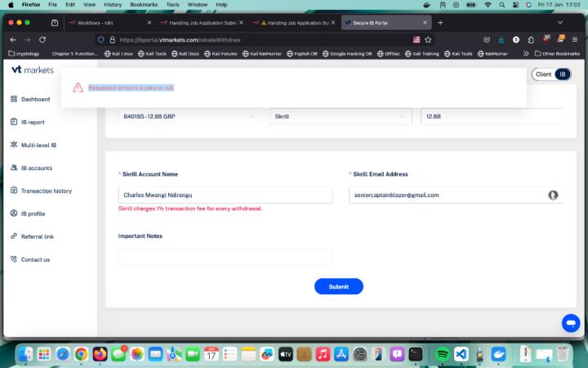The image size is (588, 368).
Task: Open Other Bookmarks folder
Action: [557, 54]
